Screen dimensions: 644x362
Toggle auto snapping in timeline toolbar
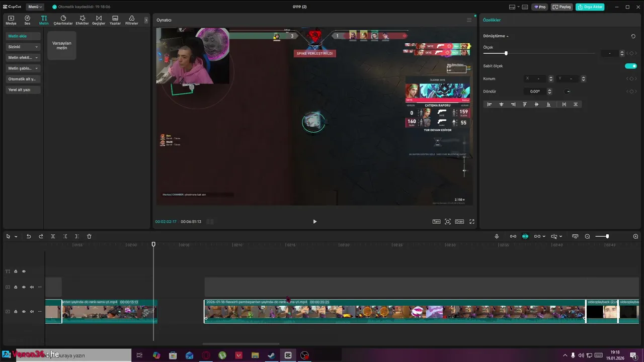[x=525, y=236]
